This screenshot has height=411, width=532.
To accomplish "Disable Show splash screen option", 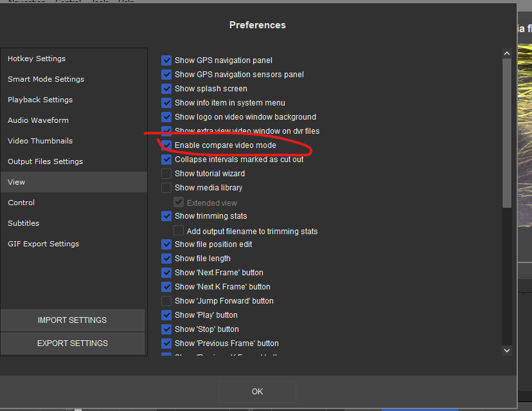I will (167, 89).
